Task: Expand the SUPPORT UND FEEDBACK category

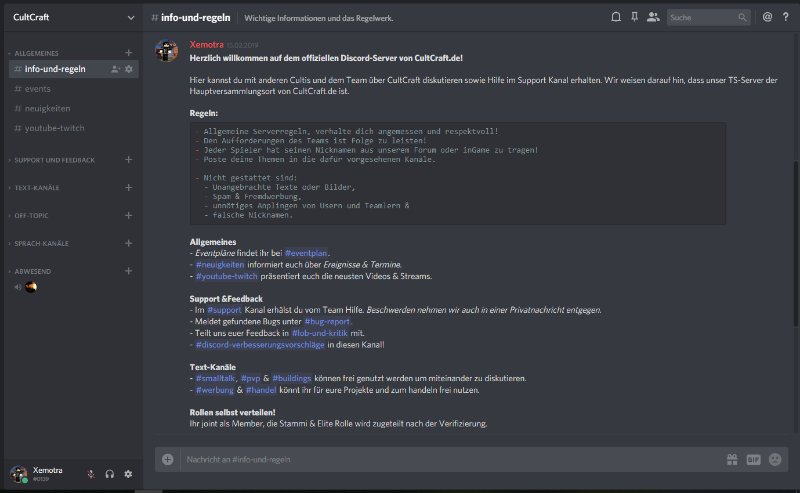Action: click(54, 160)
